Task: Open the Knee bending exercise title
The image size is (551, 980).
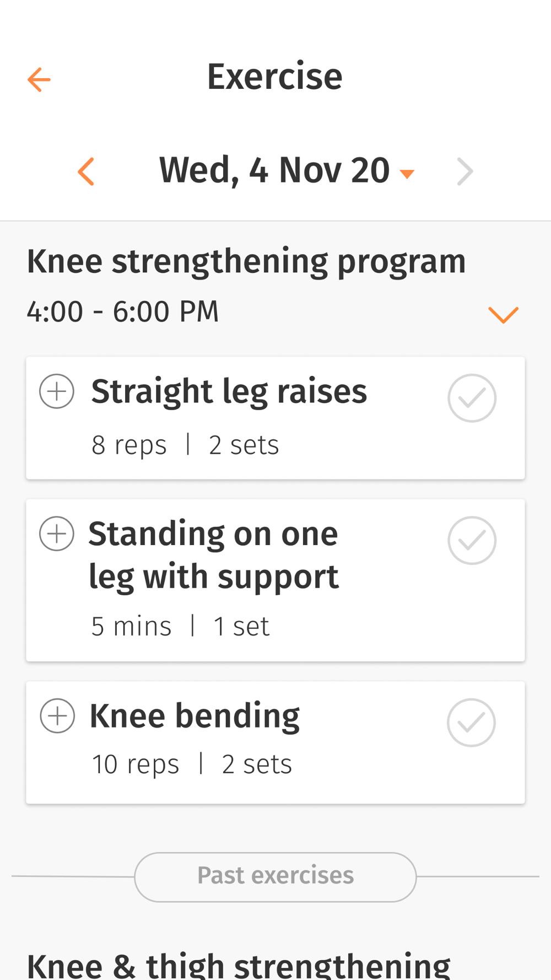Action: 195,715
